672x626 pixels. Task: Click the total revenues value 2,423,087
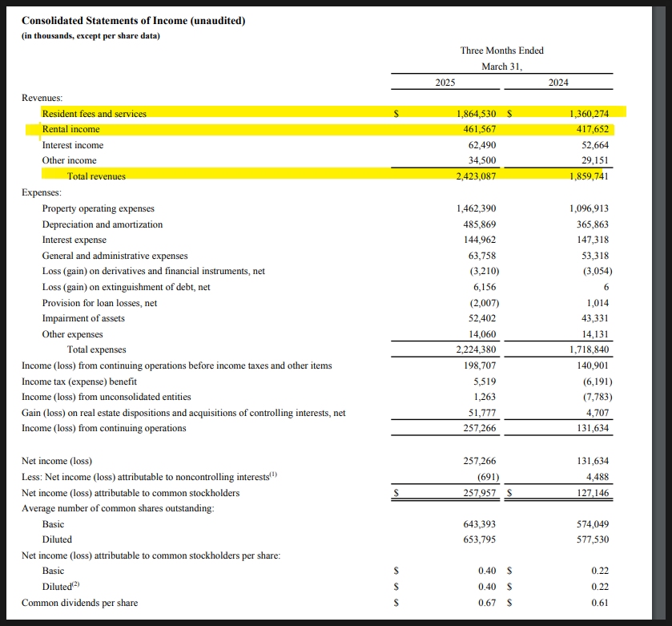[476, 176]
